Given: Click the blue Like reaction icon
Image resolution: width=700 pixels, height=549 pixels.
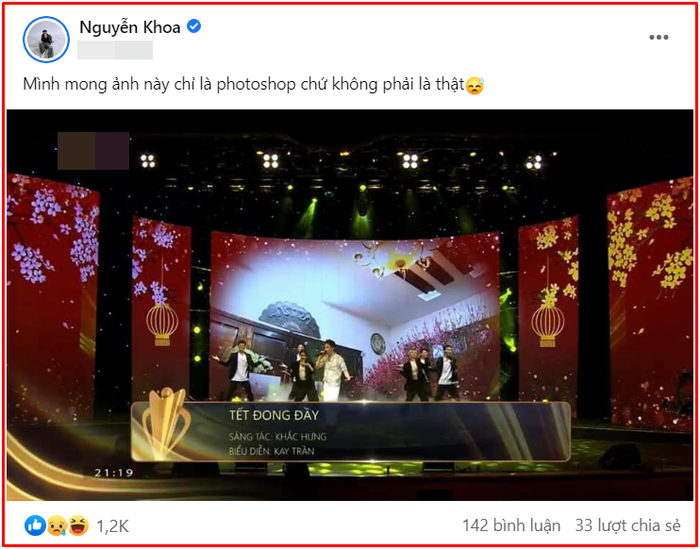Looking at the screenshot, I should pos(35,526).
